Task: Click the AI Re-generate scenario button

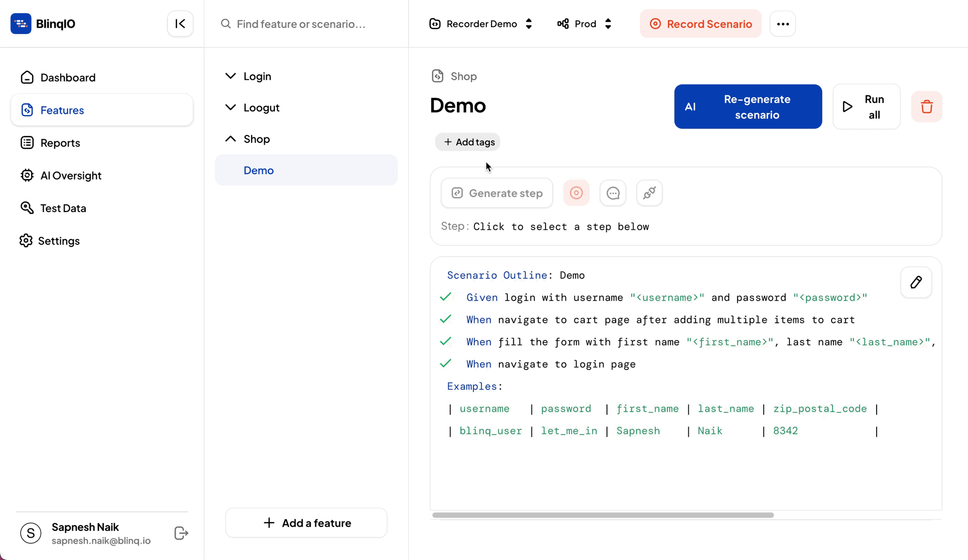Action: point(748,106)
